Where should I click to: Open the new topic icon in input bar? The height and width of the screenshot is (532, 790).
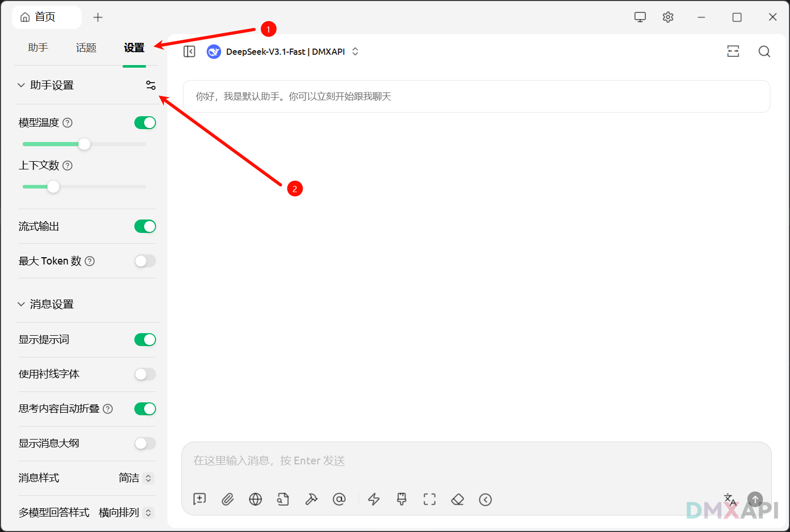tap(199, 499)
